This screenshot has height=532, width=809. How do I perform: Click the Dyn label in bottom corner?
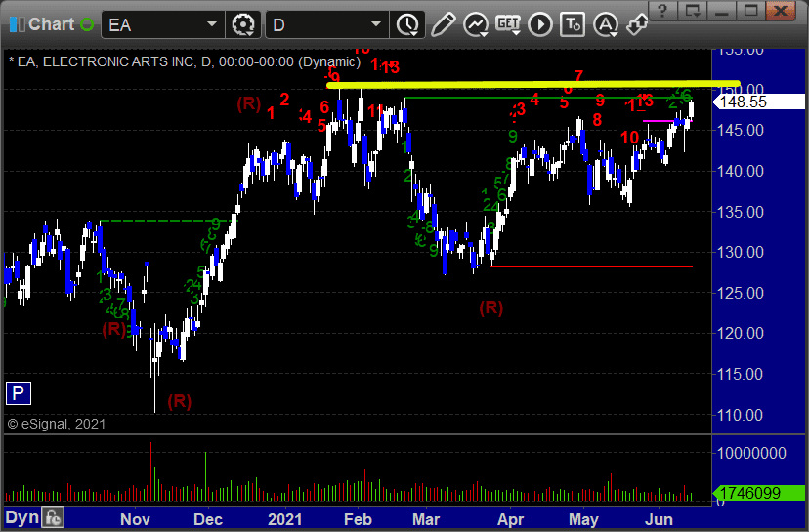pyautogui.click(x=21, y=517)
